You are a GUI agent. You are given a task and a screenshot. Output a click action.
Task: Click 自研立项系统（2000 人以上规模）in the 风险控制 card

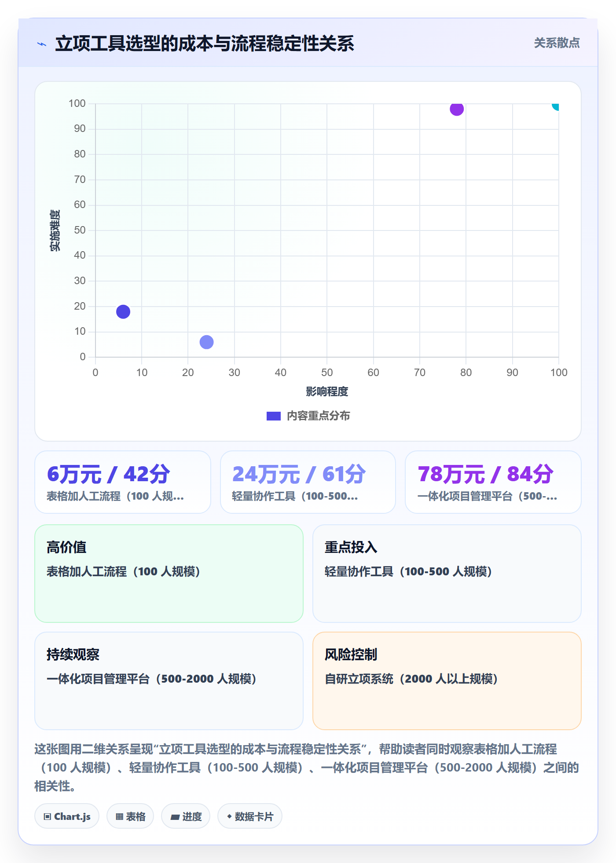[x=411, y=679]
